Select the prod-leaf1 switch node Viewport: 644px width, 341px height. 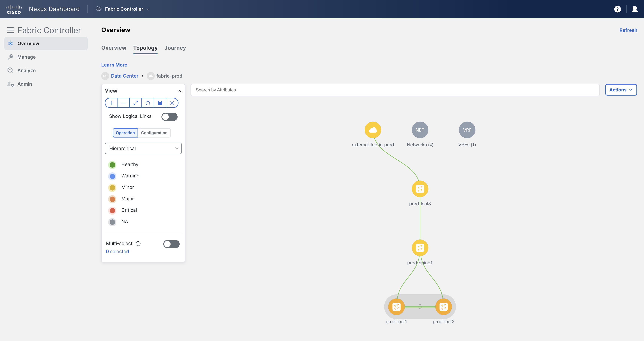(396, 307)
